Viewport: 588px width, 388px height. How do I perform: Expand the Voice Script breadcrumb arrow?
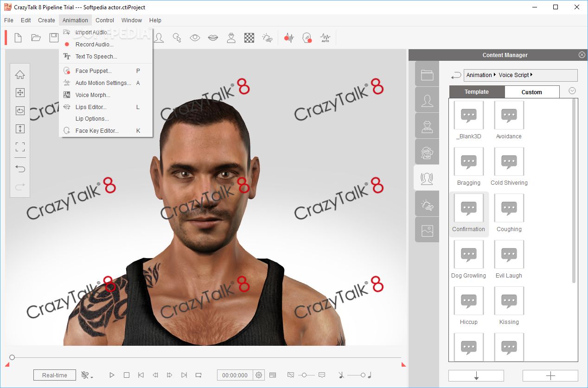531,75
